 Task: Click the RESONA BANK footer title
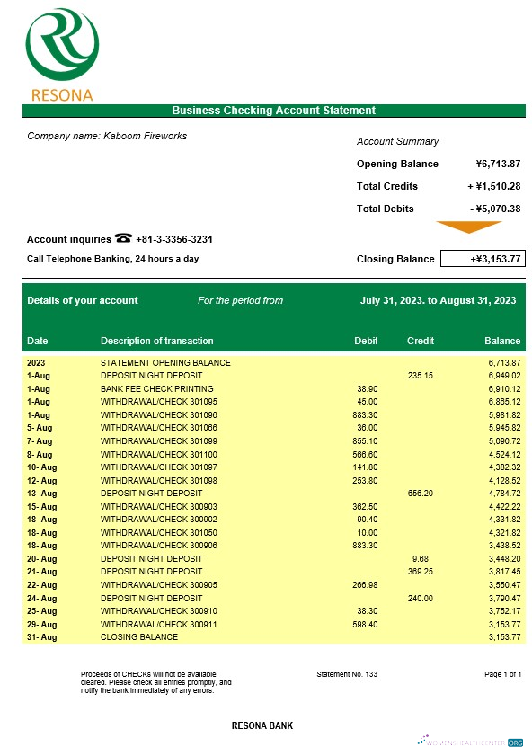pos(262,725)
